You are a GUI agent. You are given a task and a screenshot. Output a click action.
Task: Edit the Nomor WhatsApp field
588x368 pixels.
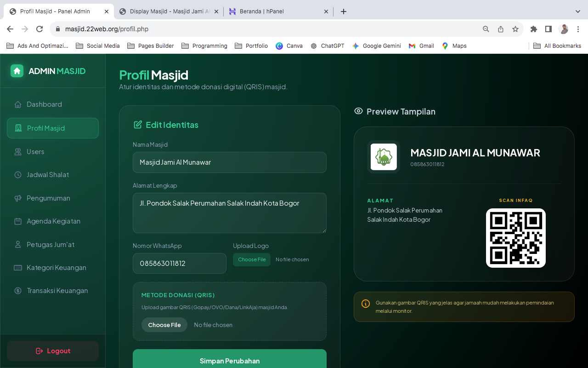(x=179, y=264)
